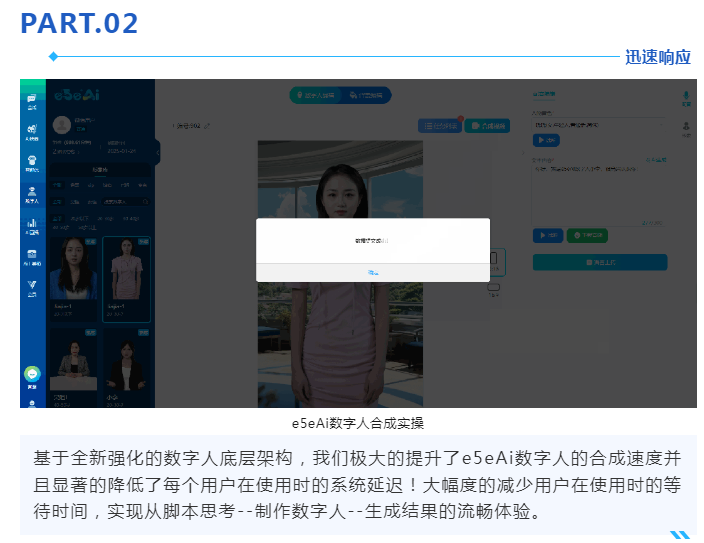Select the underlined tab atop the right panel
704x543 pixels.
544,94
